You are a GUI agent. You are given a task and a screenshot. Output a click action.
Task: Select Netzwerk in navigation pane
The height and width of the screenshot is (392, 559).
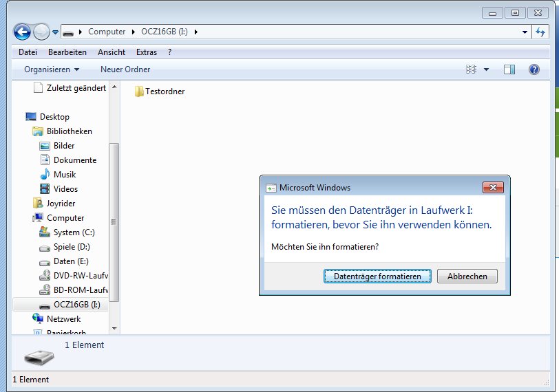tap(63, 319)
